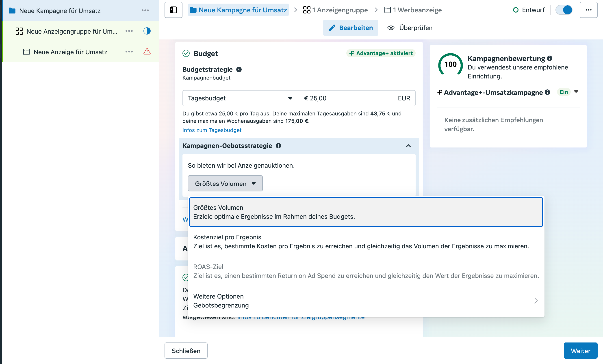Select Größtes Volumen bid strategy option

pyautogui.click(x=366, y=212)
